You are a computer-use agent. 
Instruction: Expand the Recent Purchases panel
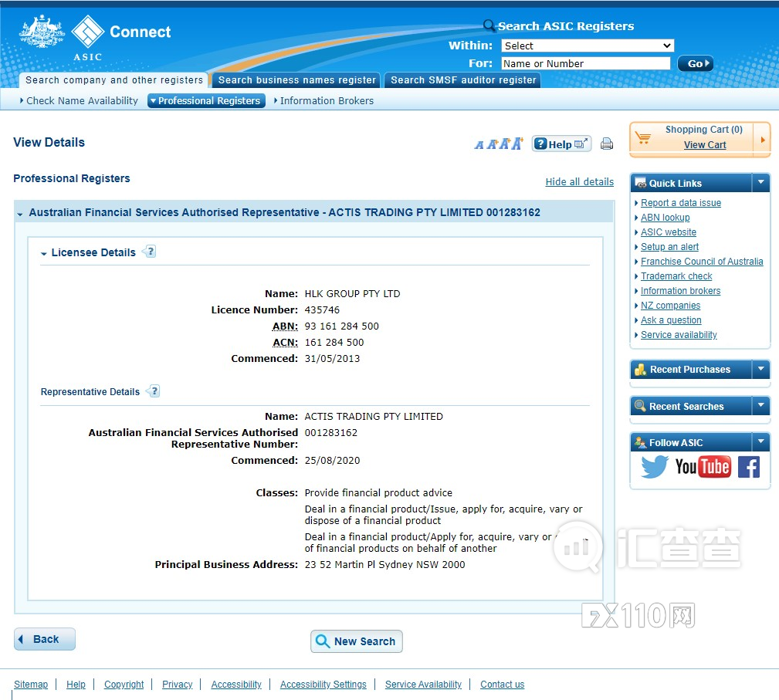coord(761,369)
